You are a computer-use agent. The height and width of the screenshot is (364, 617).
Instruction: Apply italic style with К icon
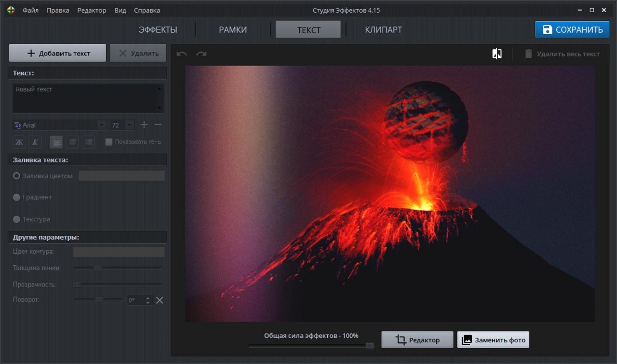35,142
